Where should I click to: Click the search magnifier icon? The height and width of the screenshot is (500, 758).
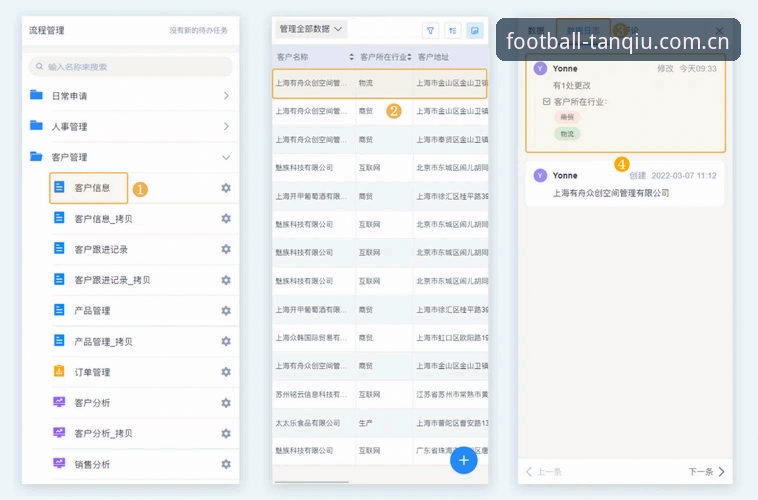click(x=40, y=66)
